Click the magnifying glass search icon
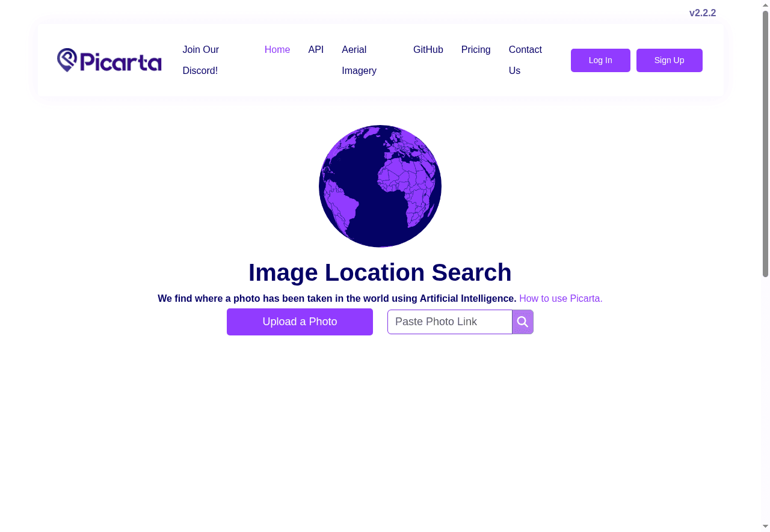 pyautogui.click(x=523, y=322)
